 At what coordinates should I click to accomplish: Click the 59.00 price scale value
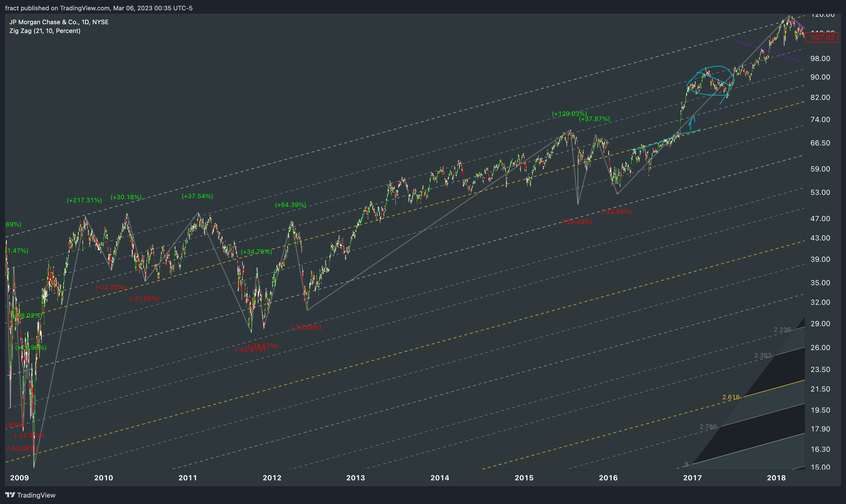coord(820,169)
